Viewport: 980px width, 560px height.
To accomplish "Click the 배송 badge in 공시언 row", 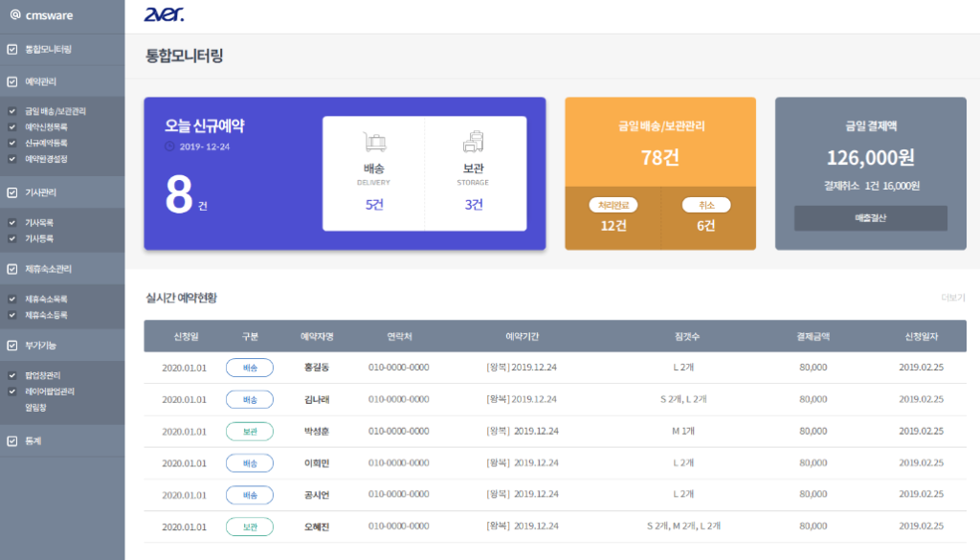I will coord(250,495).
